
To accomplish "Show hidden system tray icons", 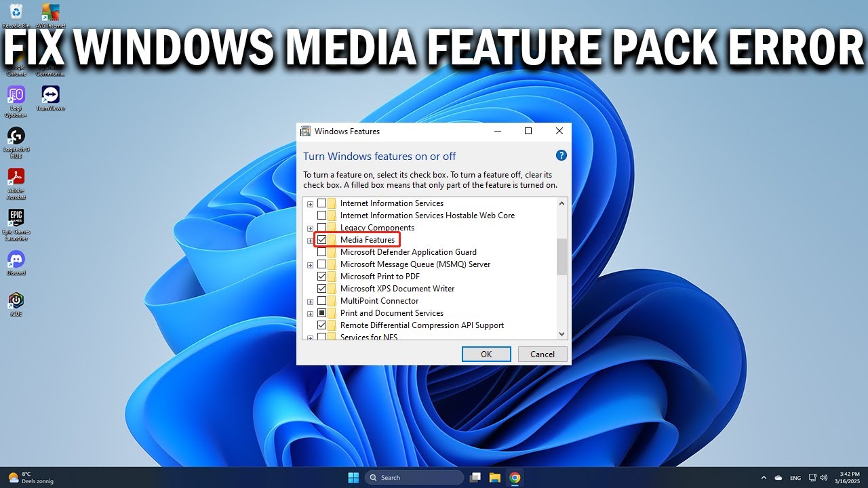I will [764, 477].
